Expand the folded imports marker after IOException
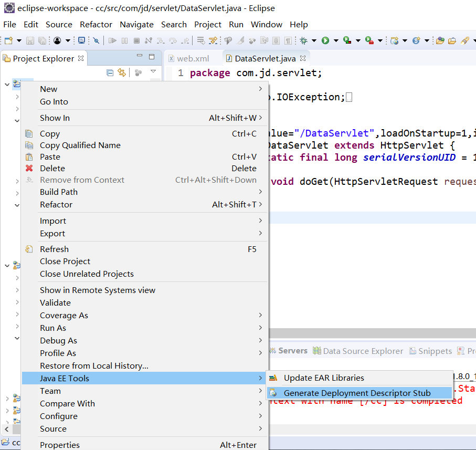The width and height of the screenshot is (476, 450). click(x=349, y=98)
